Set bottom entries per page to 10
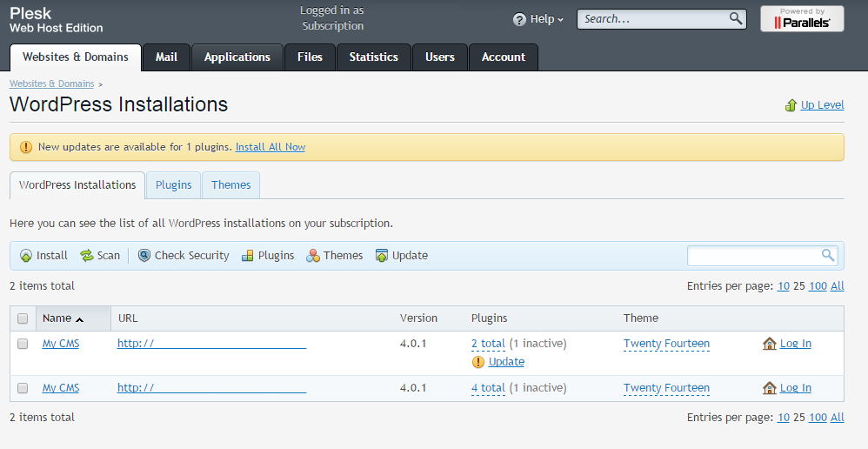The width and height of the screenshot is (868, 449). (784, 418)
